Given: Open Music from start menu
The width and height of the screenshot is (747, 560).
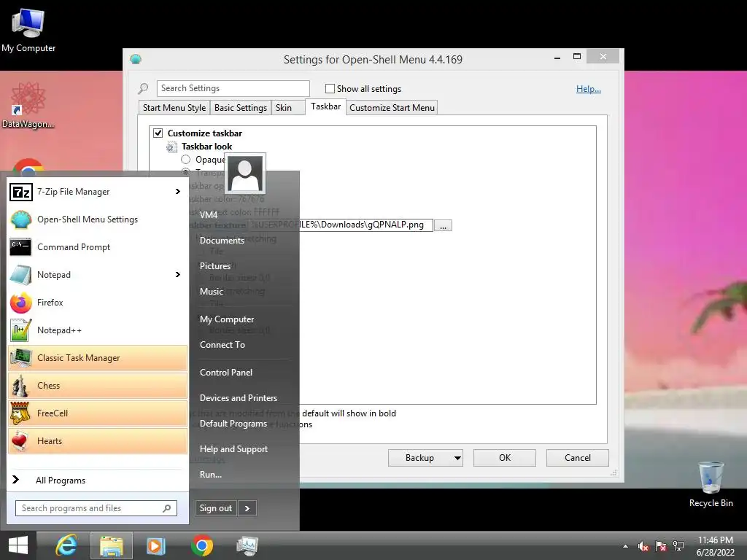Looking at the screenshot, I should point(211,292).
